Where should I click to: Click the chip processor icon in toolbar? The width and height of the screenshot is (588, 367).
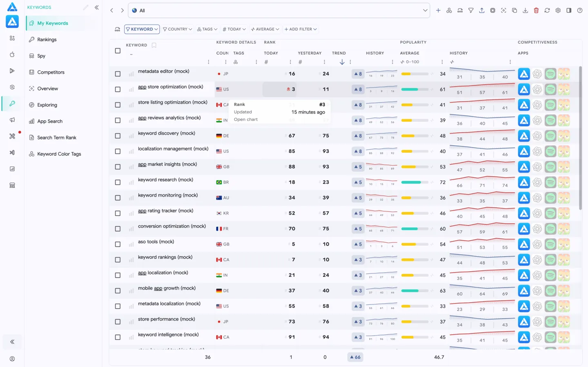[493, 11]
